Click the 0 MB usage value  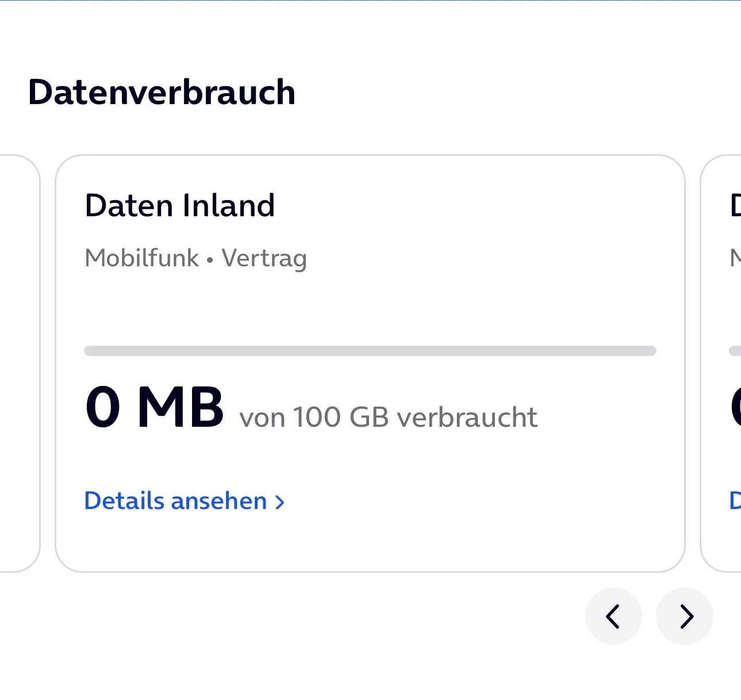154,407
